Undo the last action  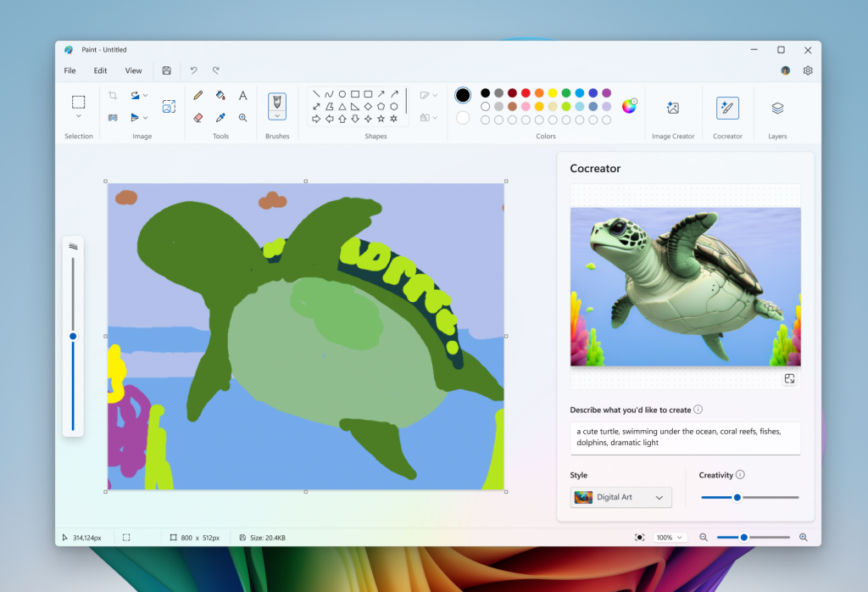[x=193, y=70]
